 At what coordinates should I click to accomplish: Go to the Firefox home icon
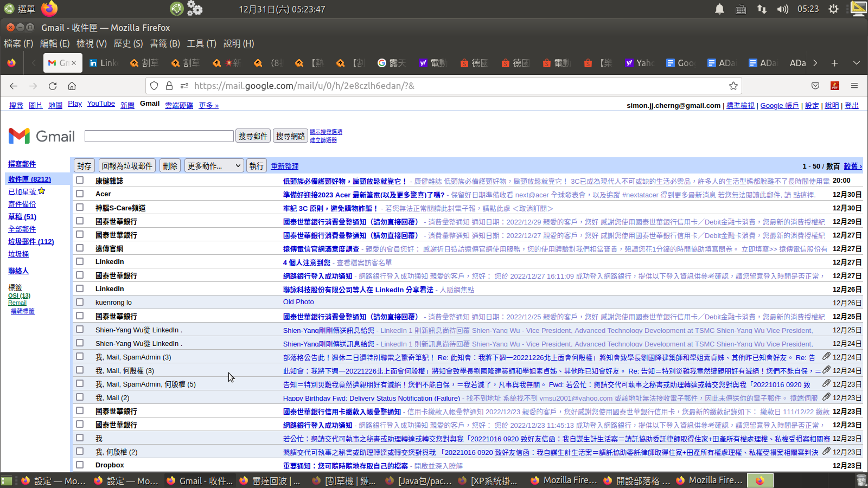(72, 86)
